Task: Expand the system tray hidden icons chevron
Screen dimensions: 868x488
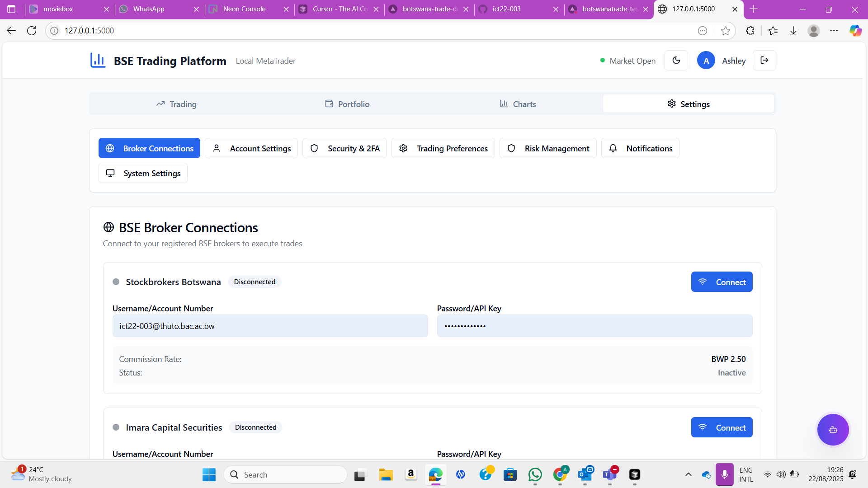Action: pos(688,474)
